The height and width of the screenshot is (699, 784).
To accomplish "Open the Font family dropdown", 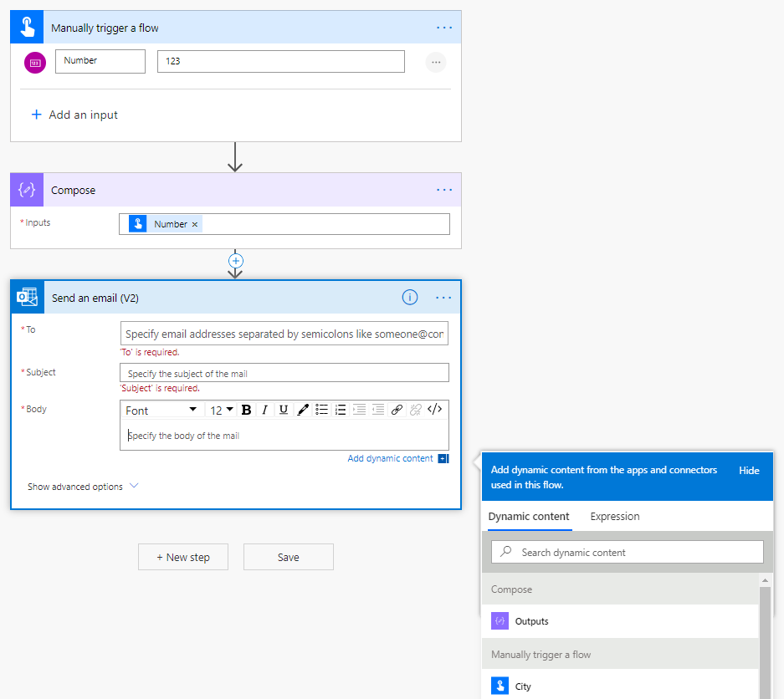I will pyautogui.click(x=161, y=410).
